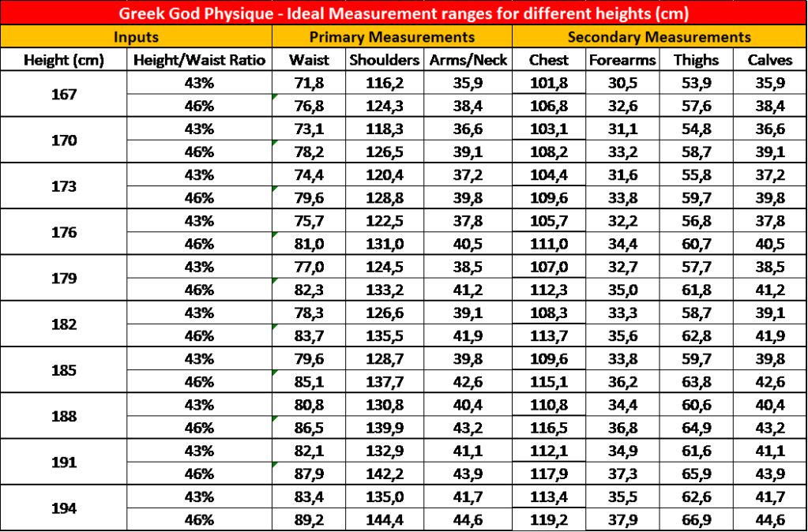
Task: Click the Calves column header
Action: (769, 60)
